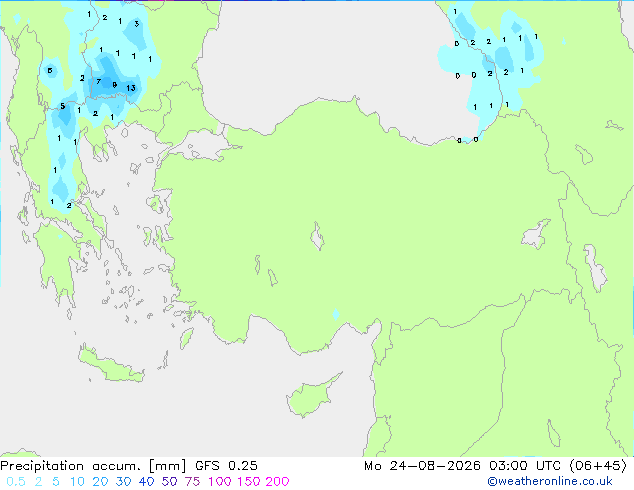Click the 'Mo 24-08-2026' date text
This screenshot has height=490, width=634.
coord(422,466)
